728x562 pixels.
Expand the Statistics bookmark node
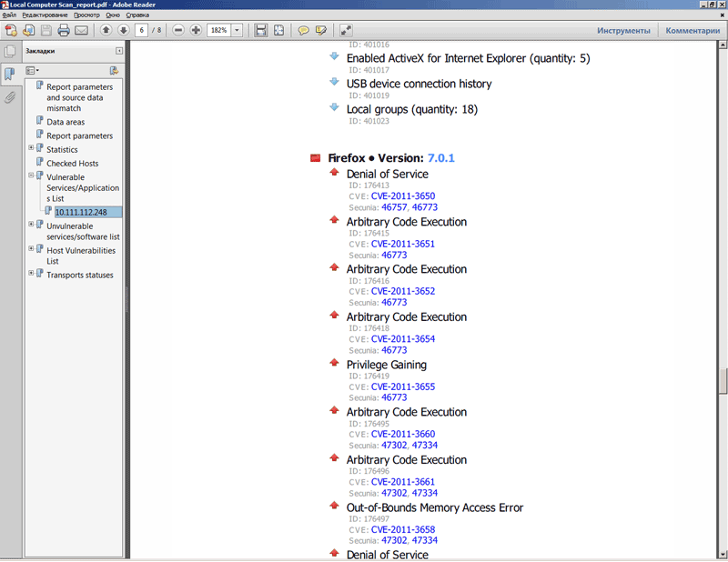pos(31,149)
